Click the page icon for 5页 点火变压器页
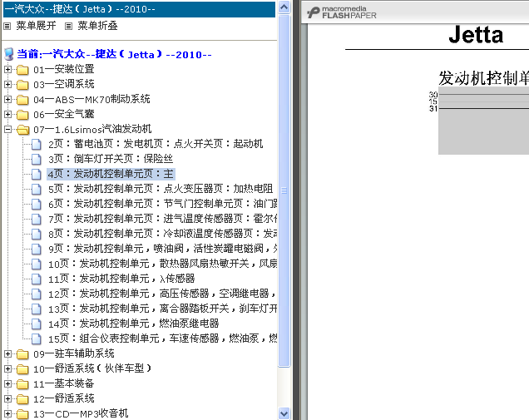Viewport: 529px width, 420px height. (x=37, y=190)
